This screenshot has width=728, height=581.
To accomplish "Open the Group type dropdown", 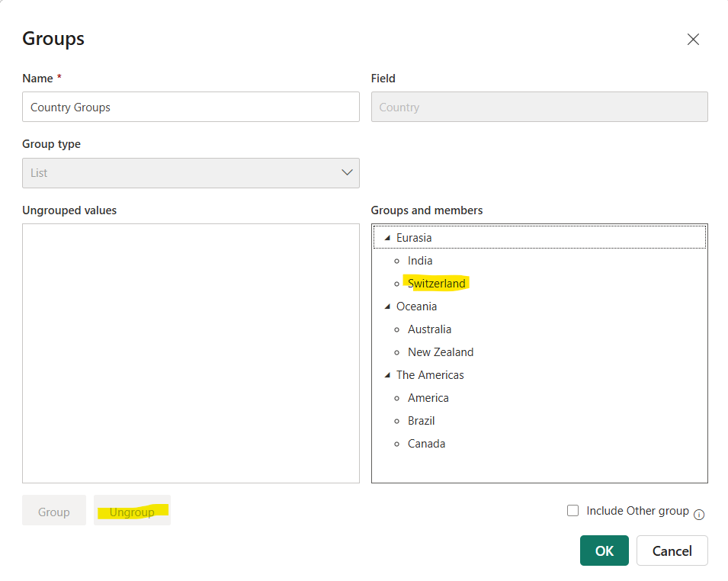I will [347, 172].
